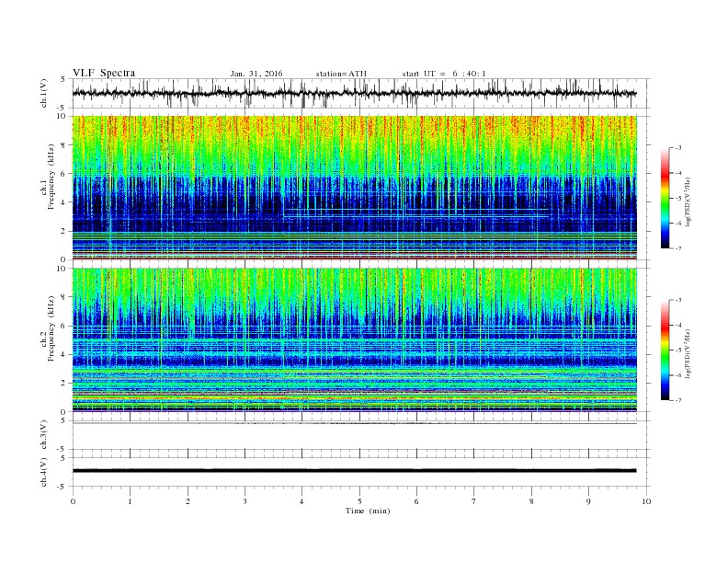Click inside the ch.2 spectrogram plot
The image size is (728, 563).
click(x=354, y=339)
